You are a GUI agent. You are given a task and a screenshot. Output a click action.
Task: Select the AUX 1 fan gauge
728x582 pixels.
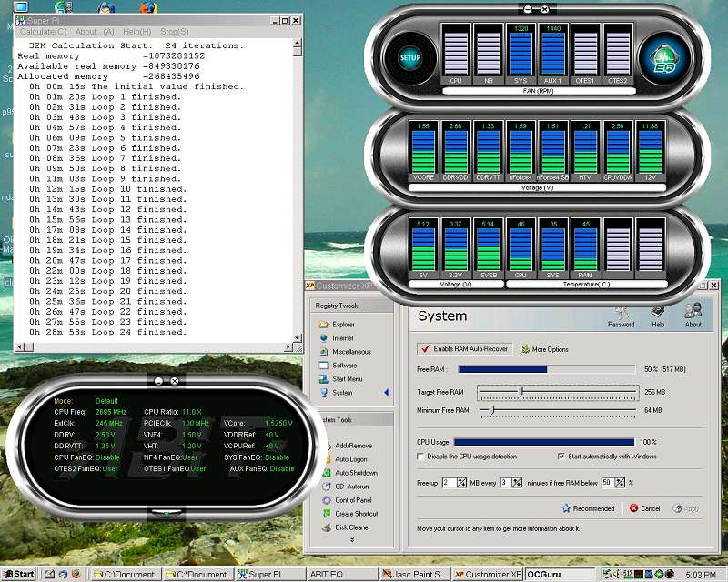[553, 55]
